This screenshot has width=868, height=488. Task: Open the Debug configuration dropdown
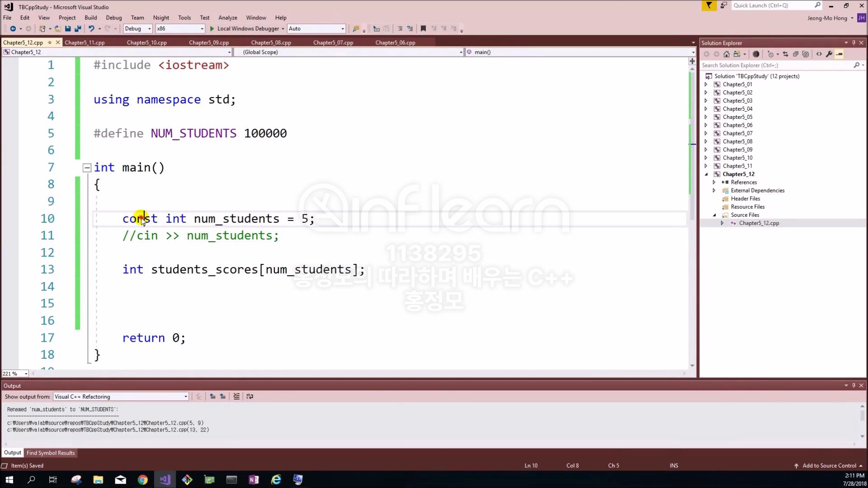point(149,28)
